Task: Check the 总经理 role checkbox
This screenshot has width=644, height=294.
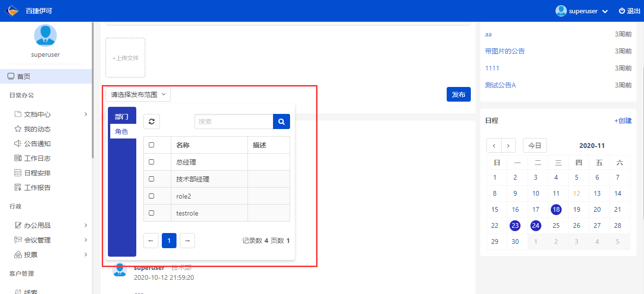Action: click(x=151, y=162)
